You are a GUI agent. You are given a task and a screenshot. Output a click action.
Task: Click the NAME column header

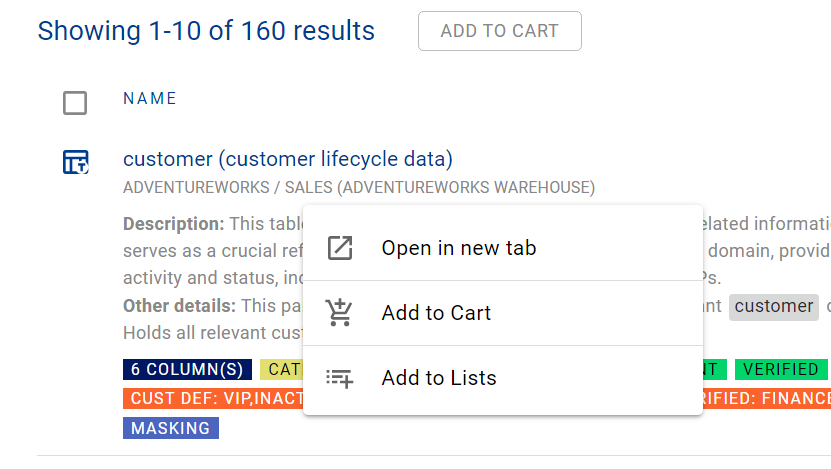(x=150, y=98)
